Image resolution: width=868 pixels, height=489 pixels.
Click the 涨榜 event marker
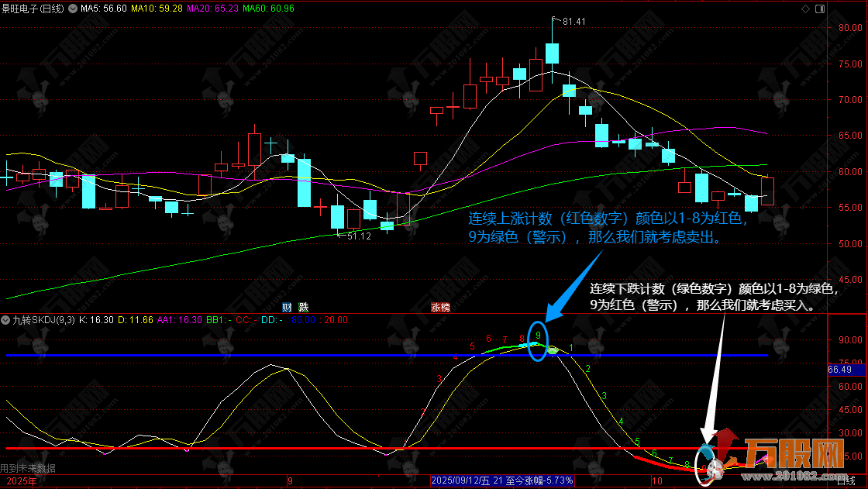click(x=439, y=307)
